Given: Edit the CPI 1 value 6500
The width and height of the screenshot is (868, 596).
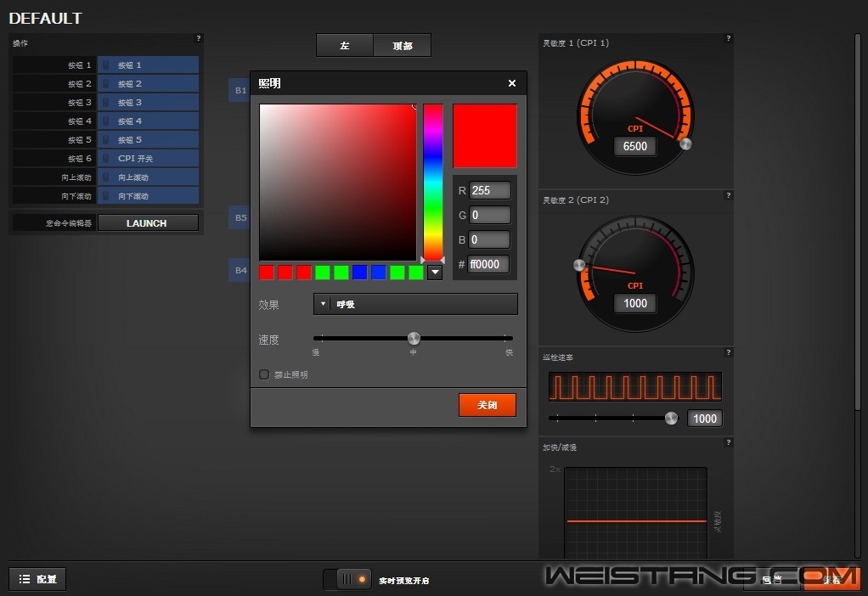Looking at the screenshot, I should pos(635,146).
